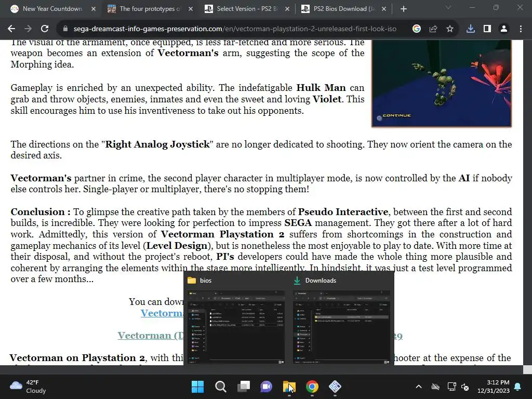The height and width of the screenshot is (399, 532).
Task: Open Chrome three-dot menu
Action: coord(521,29)
